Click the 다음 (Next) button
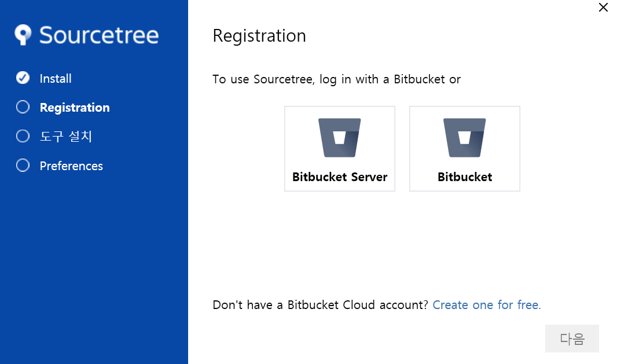617x364 pixels. point(572,339)
